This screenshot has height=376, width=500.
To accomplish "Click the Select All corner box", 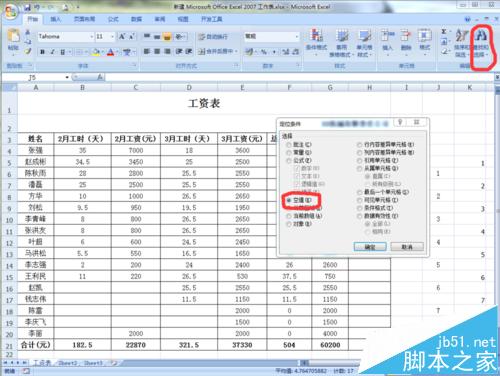I will click(x=9, y=88).
